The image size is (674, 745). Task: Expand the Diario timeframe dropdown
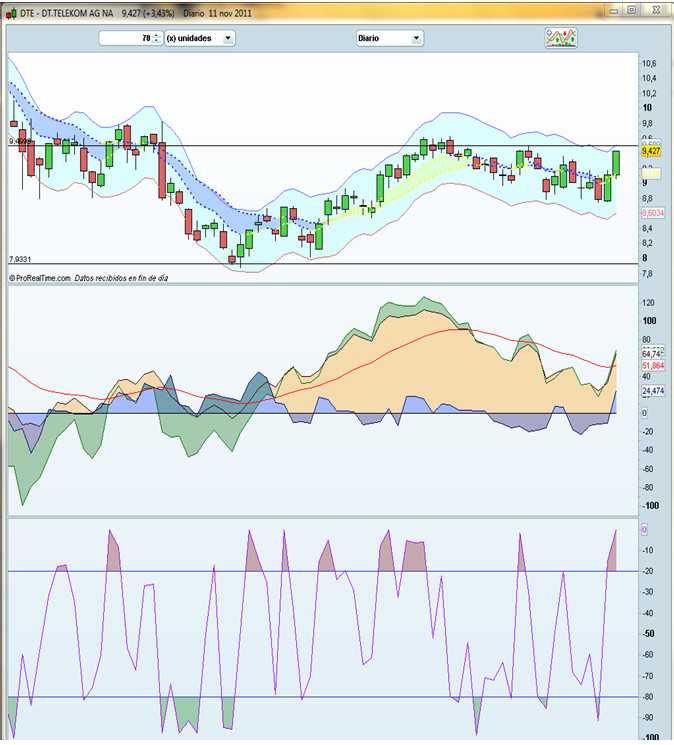click(x=389, y=38)
